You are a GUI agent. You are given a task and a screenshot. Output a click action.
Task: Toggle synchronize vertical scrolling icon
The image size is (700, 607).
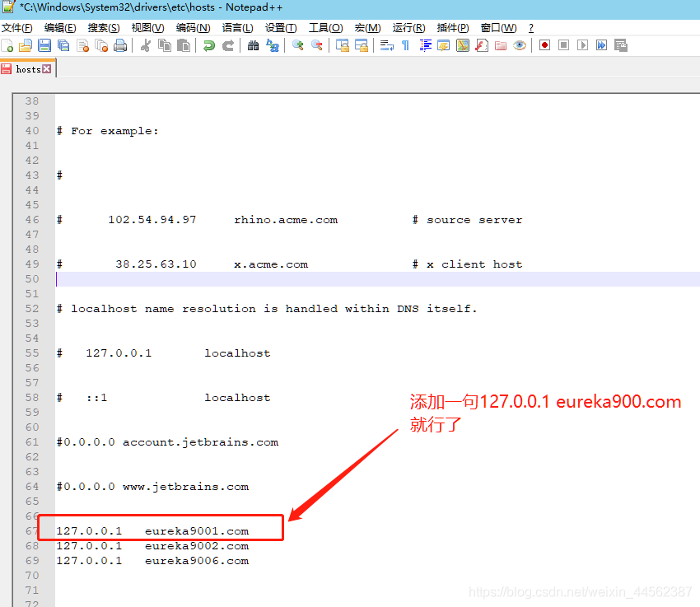point(343,45)
